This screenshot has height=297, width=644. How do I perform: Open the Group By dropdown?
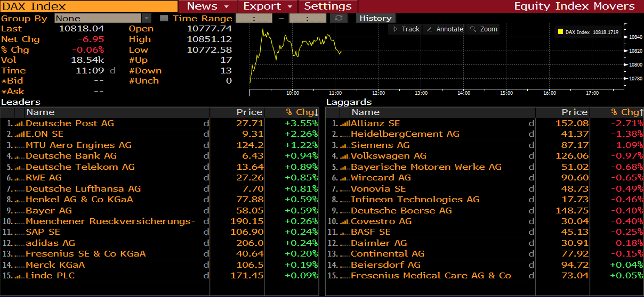point(147,18)
